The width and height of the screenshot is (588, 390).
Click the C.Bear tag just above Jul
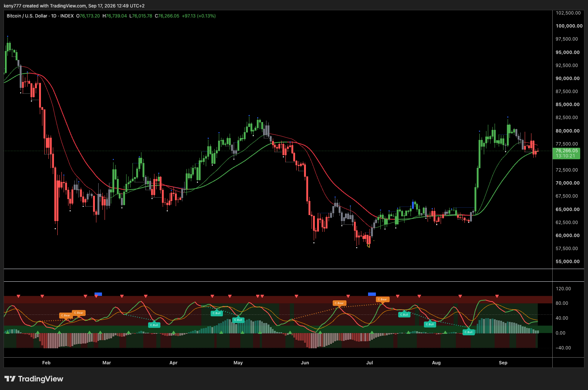(x=383, y=299)
